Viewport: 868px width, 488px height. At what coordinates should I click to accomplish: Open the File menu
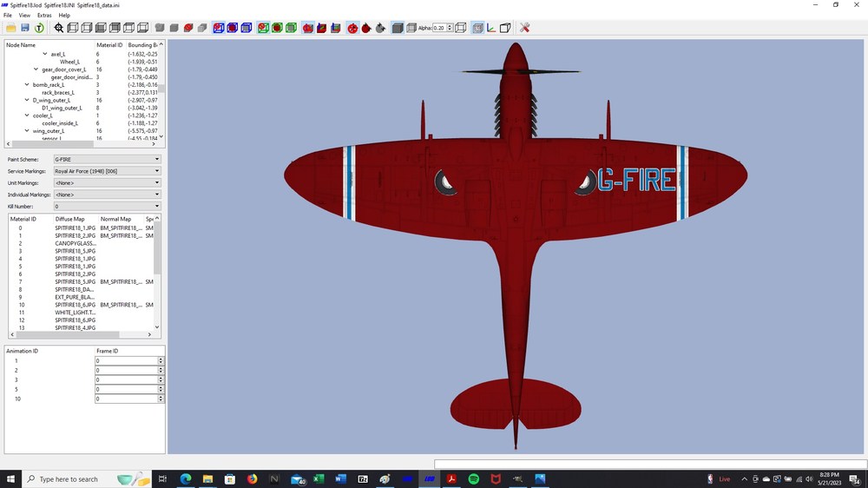point(8,16)
